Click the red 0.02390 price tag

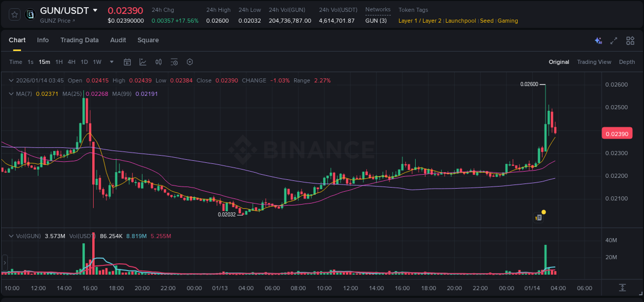(617, 133)
